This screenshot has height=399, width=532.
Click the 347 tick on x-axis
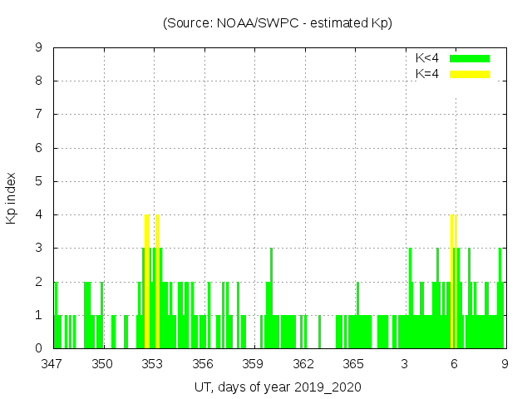[x=52, y=363]
